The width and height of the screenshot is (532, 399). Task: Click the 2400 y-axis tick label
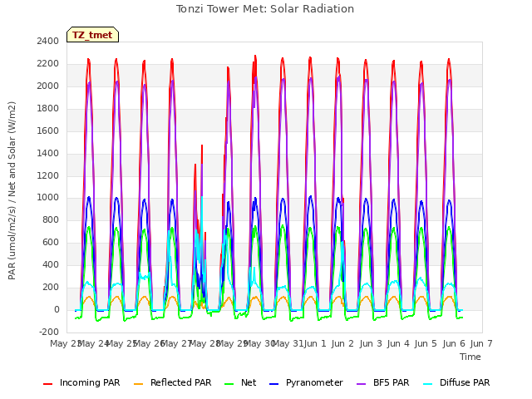point(48,42)
